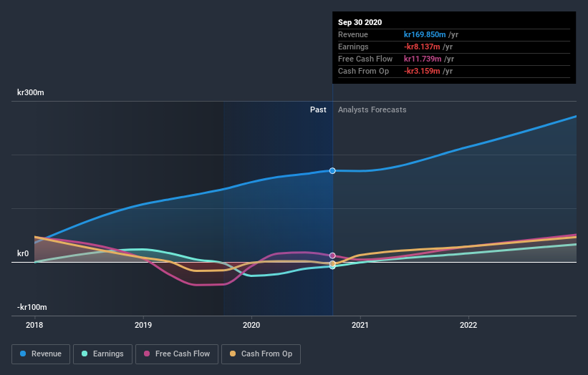The image size is (588, 375).
Task: Click the Sep 30 2020 tooltip date
Action: point(360,22)
